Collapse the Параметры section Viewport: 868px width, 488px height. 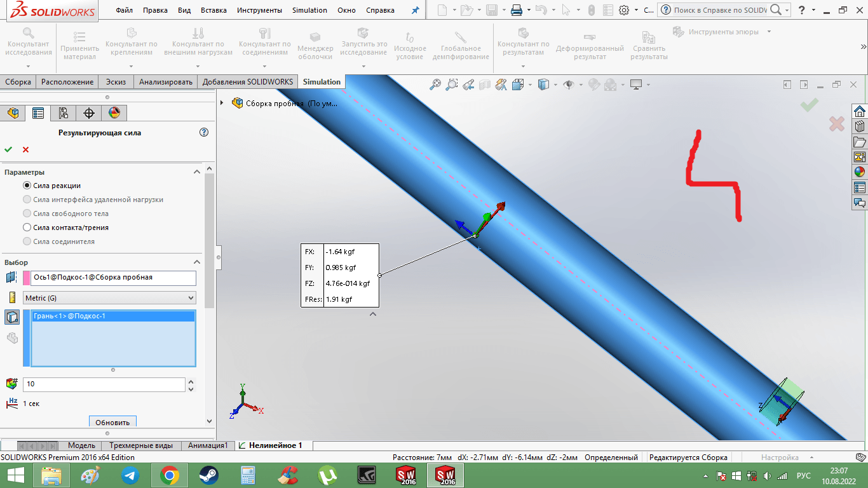click(197, 172)
